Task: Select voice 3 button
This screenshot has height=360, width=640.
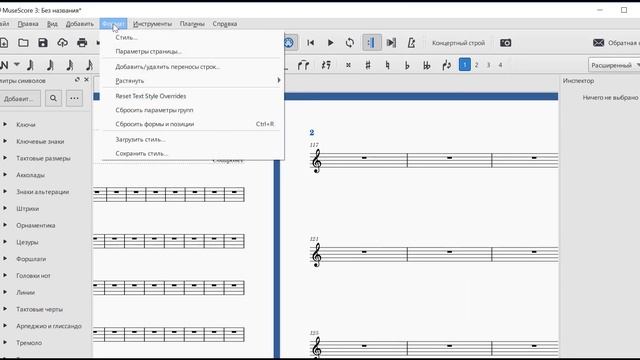Action: pyautogui.click(x=488, y=65)
